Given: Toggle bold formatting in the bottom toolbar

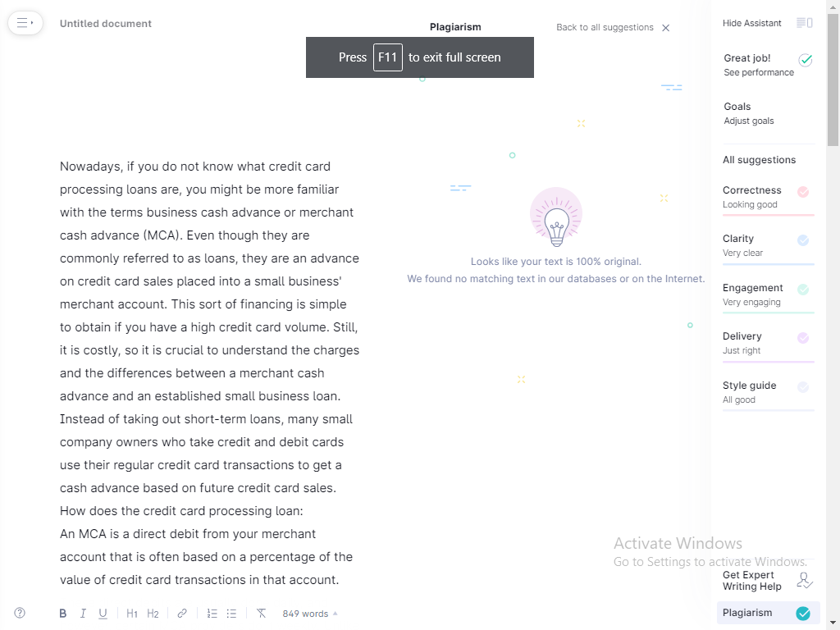Looking at the screenshot, I should (63, 614).
